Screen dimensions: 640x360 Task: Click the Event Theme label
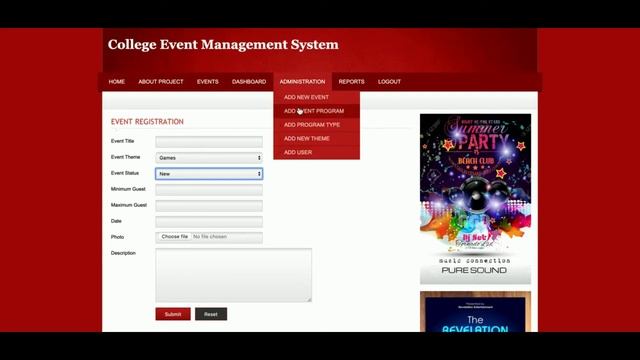(x=126, y=157)
